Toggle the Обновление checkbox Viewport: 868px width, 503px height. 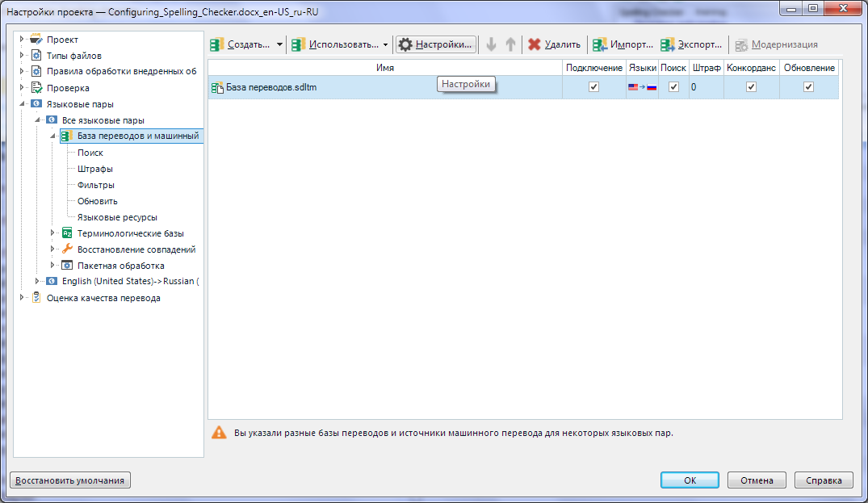[808, 87]
